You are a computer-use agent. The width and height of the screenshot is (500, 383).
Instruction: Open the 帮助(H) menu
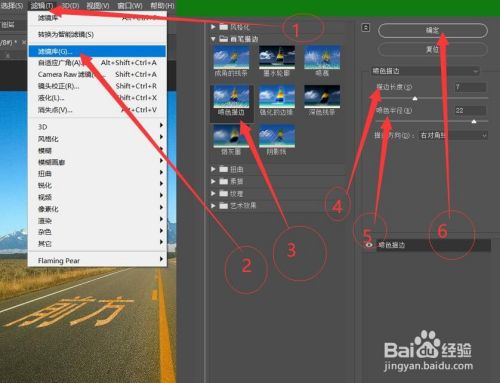(x=162, y=5)
